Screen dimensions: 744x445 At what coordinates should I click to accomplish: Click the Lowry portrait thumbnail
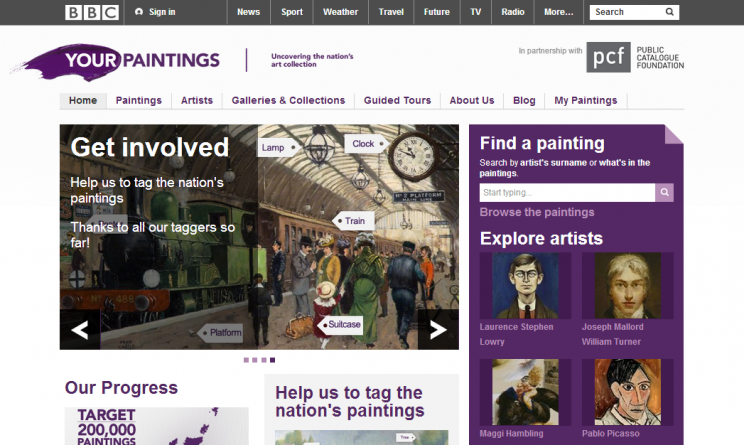coord(525,286)
